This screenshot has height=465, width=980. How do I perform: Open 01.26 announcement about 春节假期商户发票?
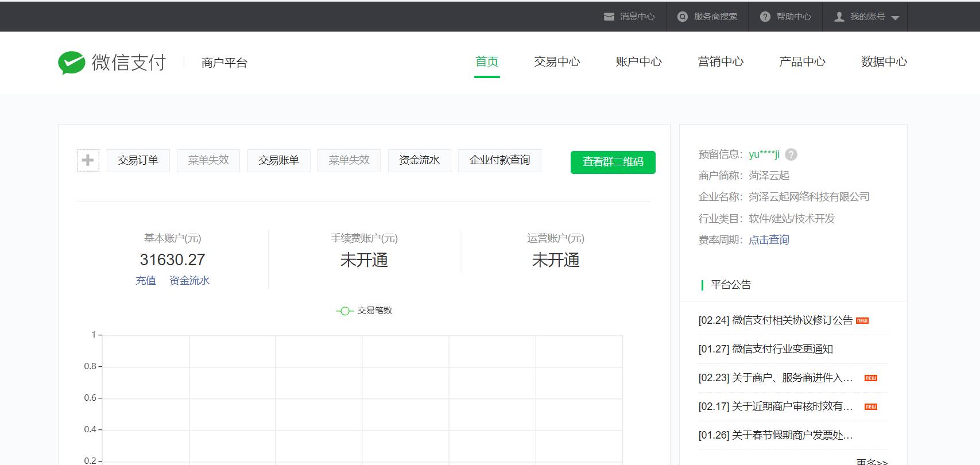pos(776,435)
